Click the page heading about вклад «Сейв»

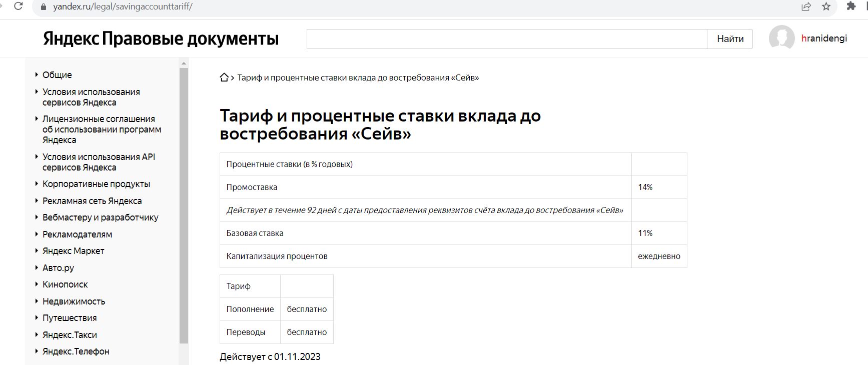pyautogui.click(x=380, y=124)
